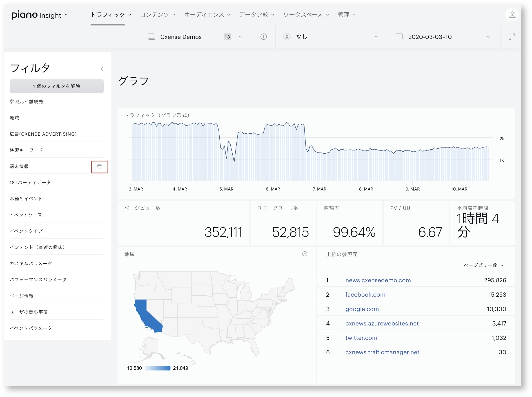Open the cxnews.trafficmanager.net referrer link
This screenshot has height=397, width=532.
(382, 352)
